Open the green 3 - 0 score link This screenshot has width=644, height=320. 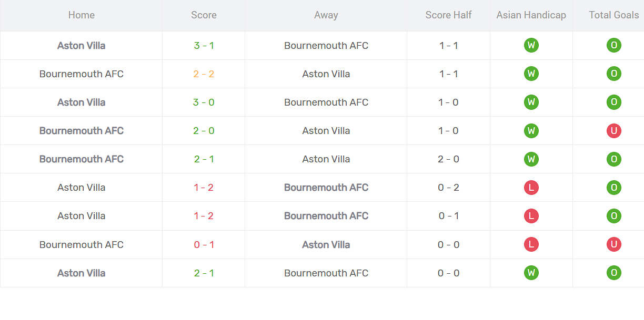204,102
